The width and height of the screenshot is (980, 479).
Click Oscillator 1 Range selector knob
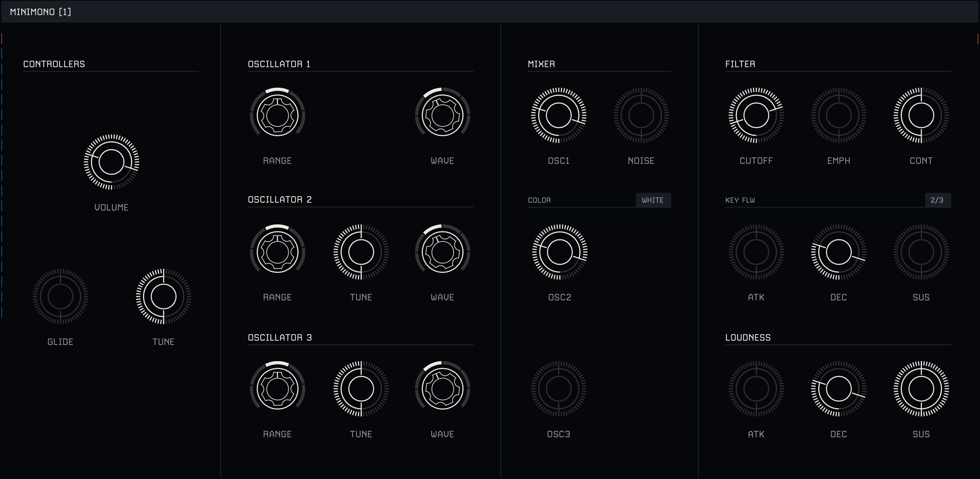pos(277,115)
